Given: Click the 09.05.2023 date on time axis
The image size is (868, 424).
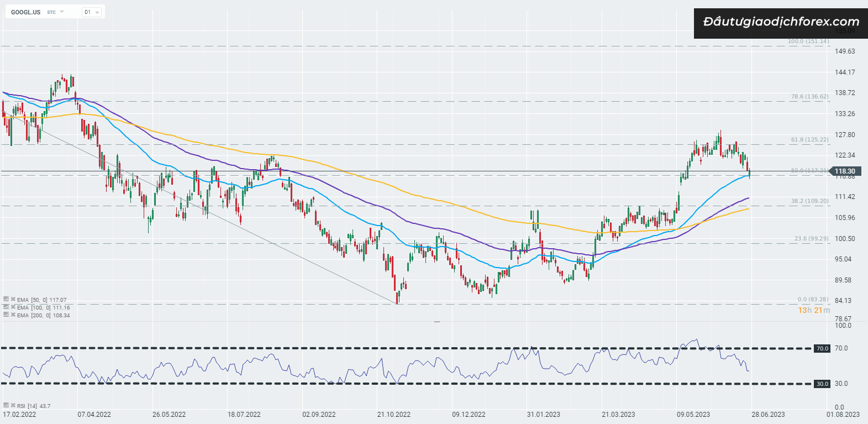Looking at the screenshot, I should (x=693, y=415).
